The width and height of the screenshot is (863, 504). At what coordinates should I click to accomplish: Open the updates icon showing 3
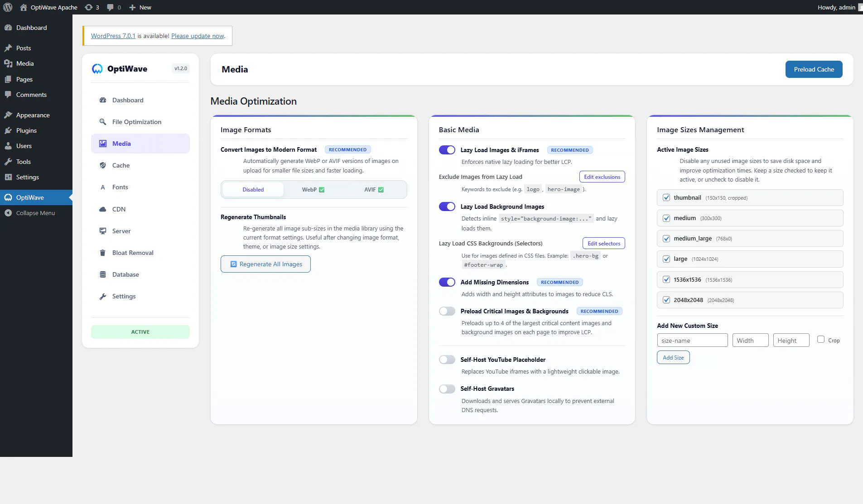[89, 7]
